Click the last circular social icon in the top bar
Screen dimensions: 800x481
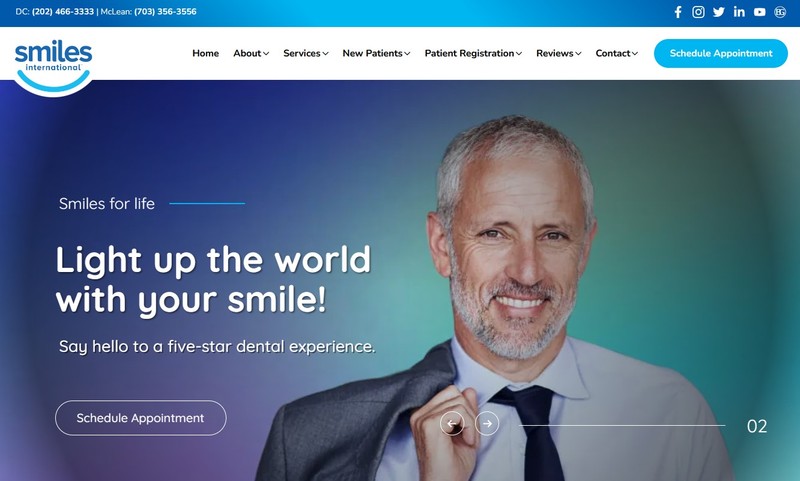point(780,12)
